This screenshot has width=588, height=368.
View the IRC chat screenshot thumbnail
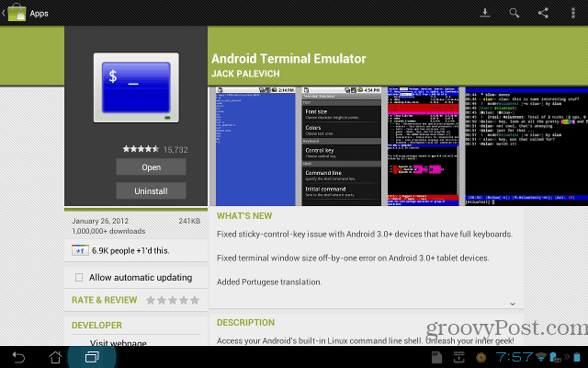click(526, 146)
